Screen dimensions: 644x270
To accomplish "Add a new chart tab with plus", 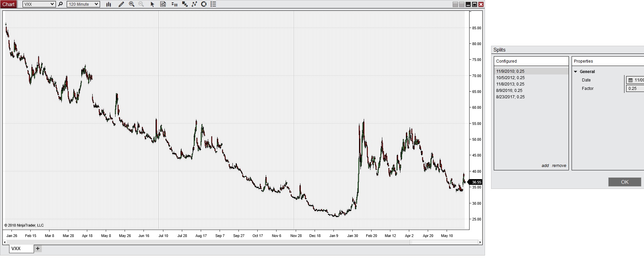I will point(38,248).
